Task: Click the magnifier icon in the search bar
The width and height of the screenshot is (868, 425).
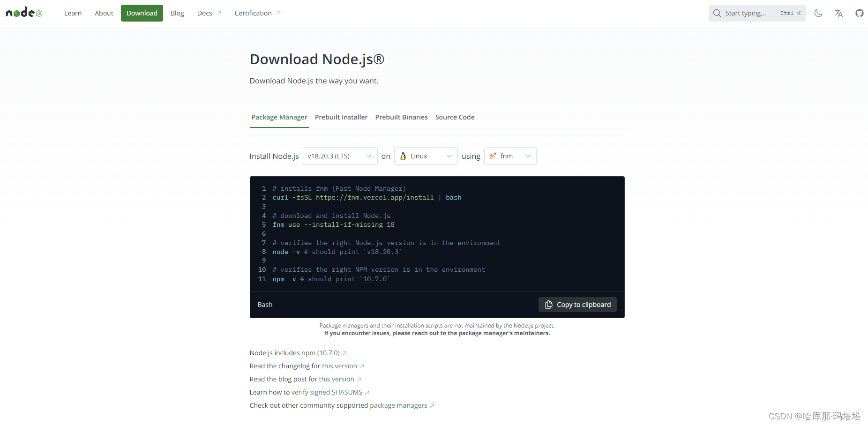Action: coord(717,13)
